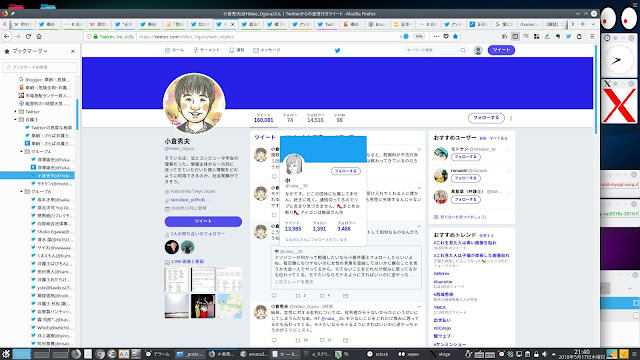Follow モトケン in recommended users
The image size is (640, 360).
click(x=466, y=157)
